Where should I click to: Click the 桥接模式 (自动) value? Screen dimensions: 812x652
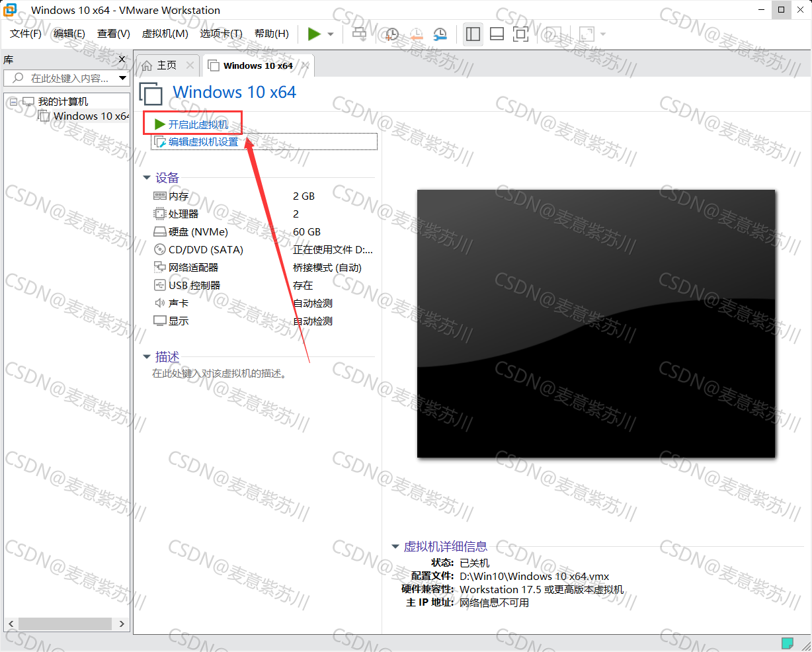point(327,268)
